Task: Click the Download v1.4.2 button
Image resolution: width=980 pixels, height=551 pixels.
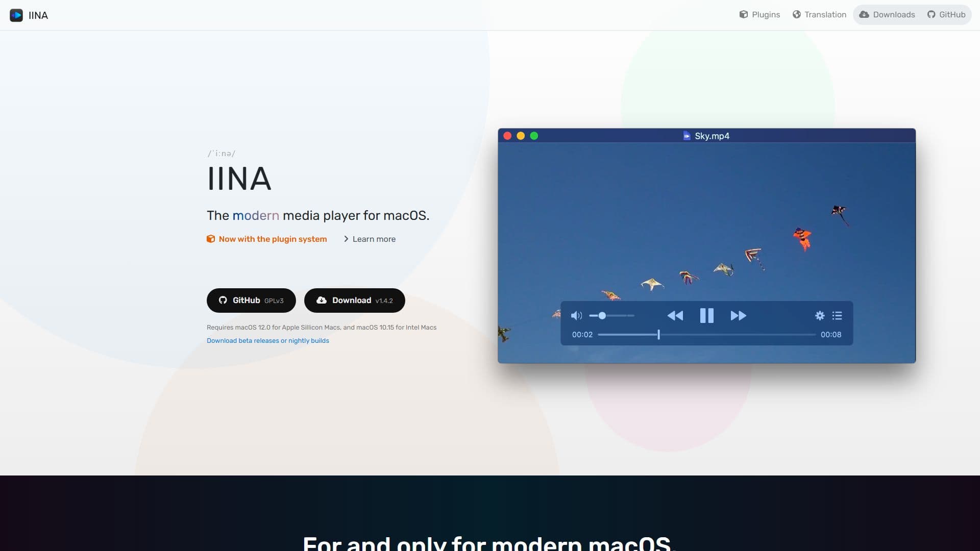Action: (x=355, y=300)
